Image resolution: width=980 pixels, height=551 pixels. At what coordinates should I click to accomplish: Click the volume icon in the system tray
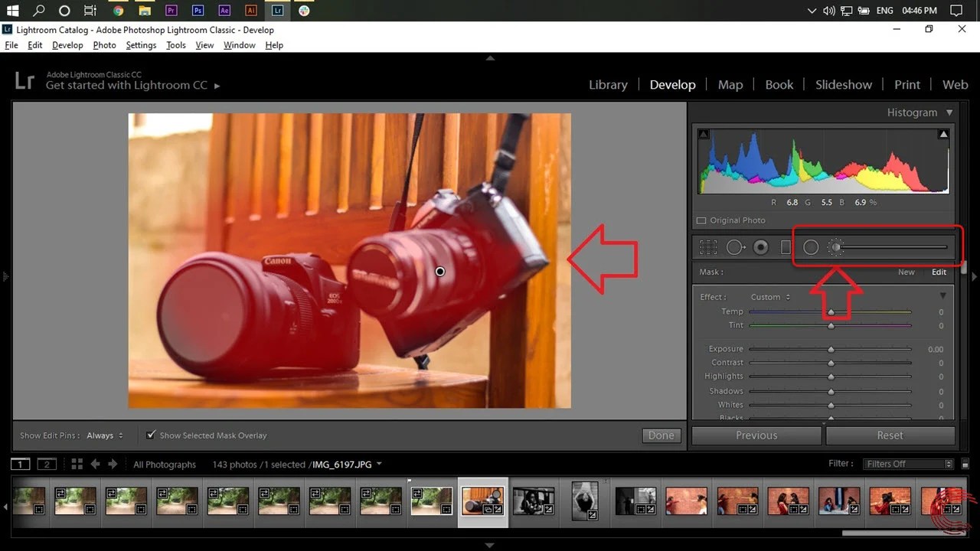829,11
